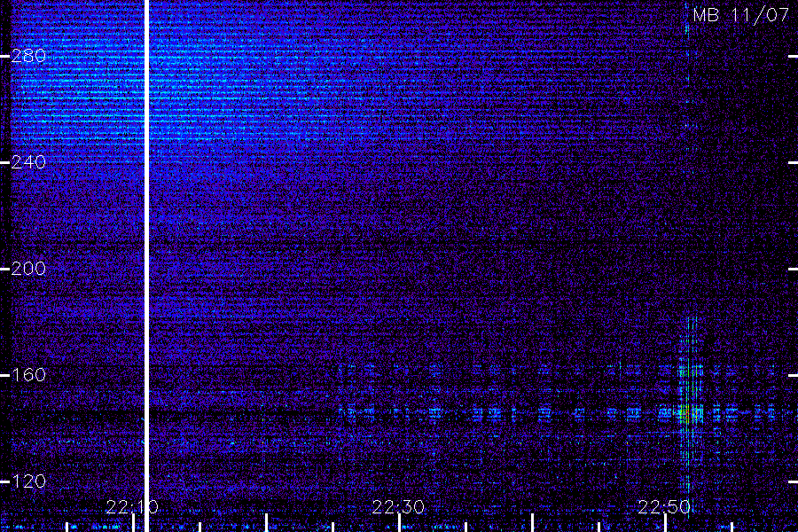Click the 160 frequency axis label
The width and height of the screenshot is (798, 532).
point(28,375)
